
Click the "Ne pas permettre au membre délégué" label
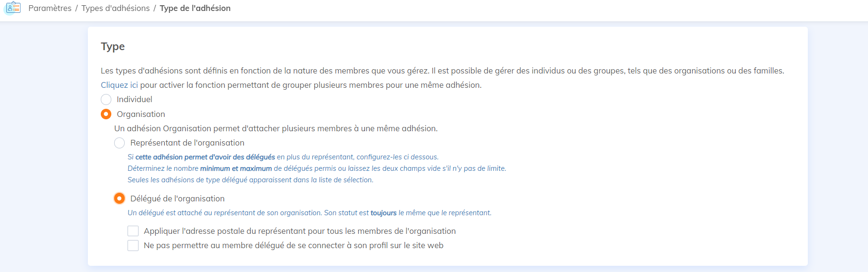tap(293, 245)
